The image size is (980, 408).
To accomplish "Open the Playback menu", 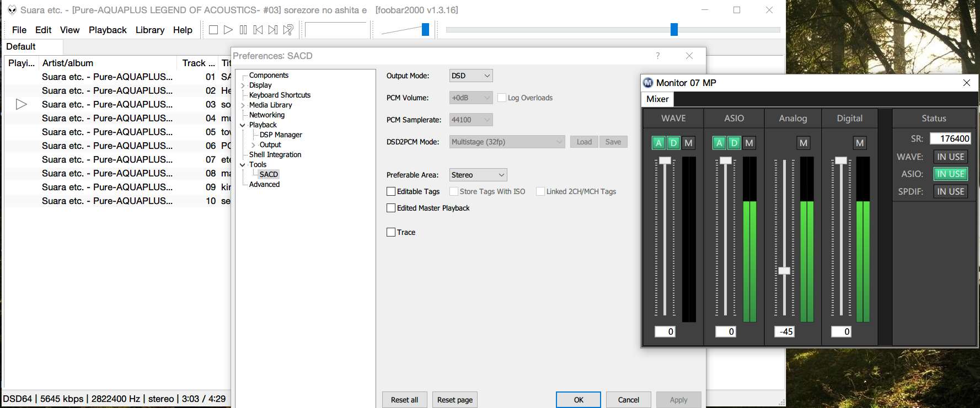I will click(x=108, y=30).
